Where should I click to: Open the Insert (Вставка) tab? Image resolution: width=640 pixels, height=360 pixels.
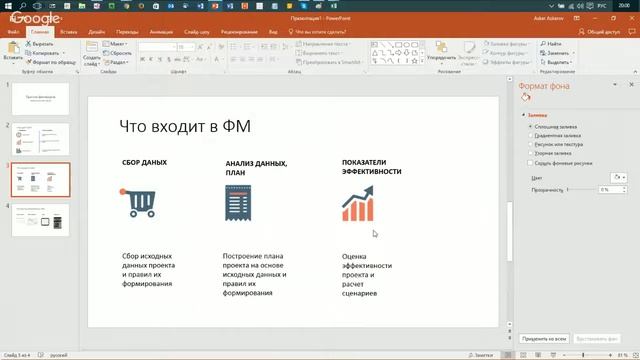(69, 32)
